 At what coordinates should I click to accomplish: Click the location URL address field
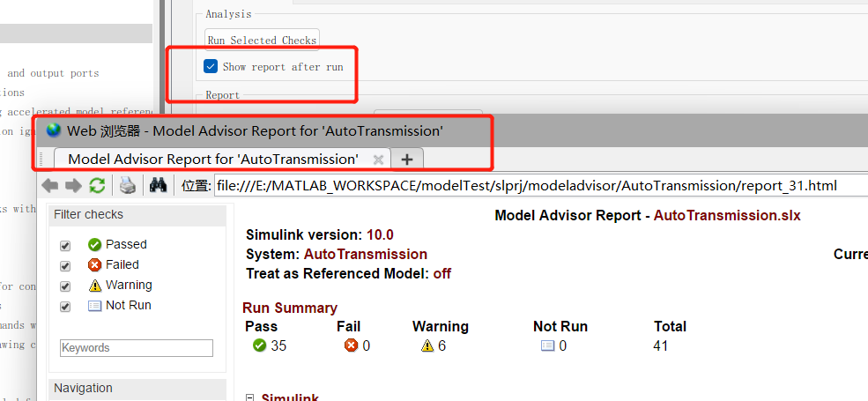point(541,186)
